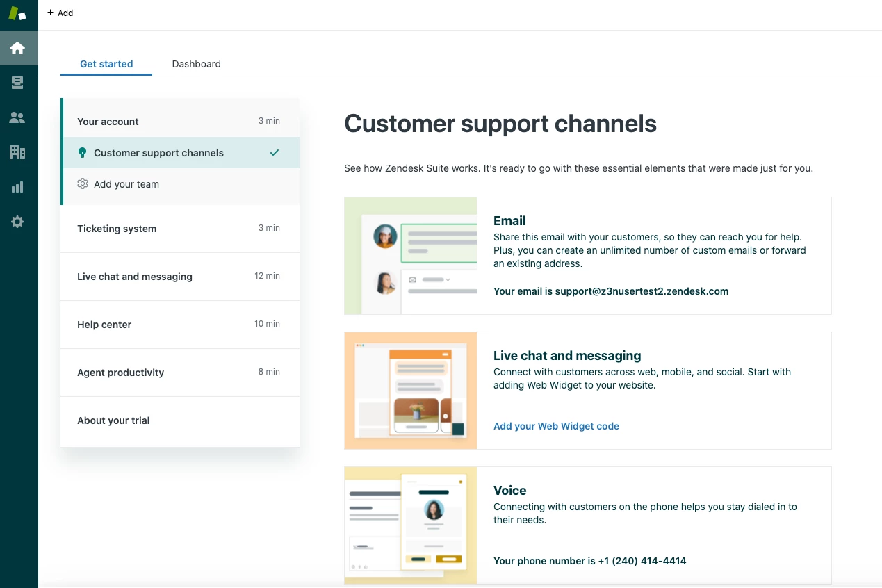Switch to the Get started tab
This screenshot has width=882, height=588.
(x=106, y=64)
